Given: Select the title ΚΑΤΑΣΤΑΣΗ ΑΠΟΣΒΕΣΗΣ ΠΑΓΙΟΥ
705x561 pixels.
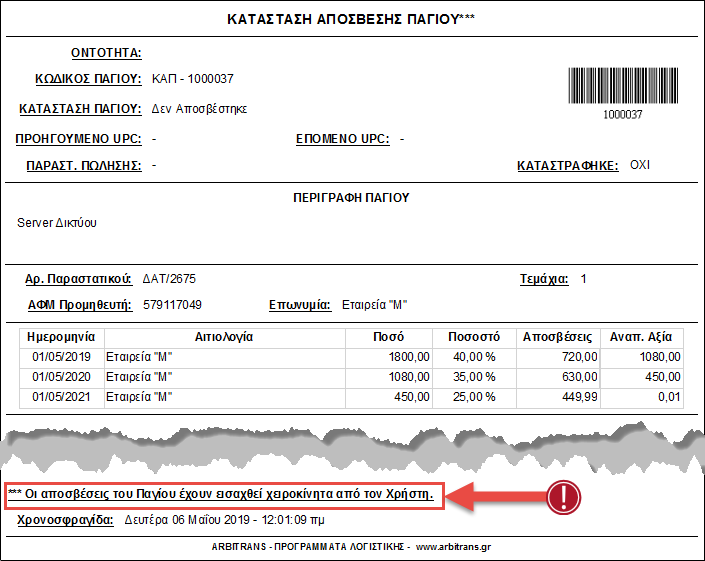Looking at the screenshot, I should pyautogui.click(x=351, y=19).
